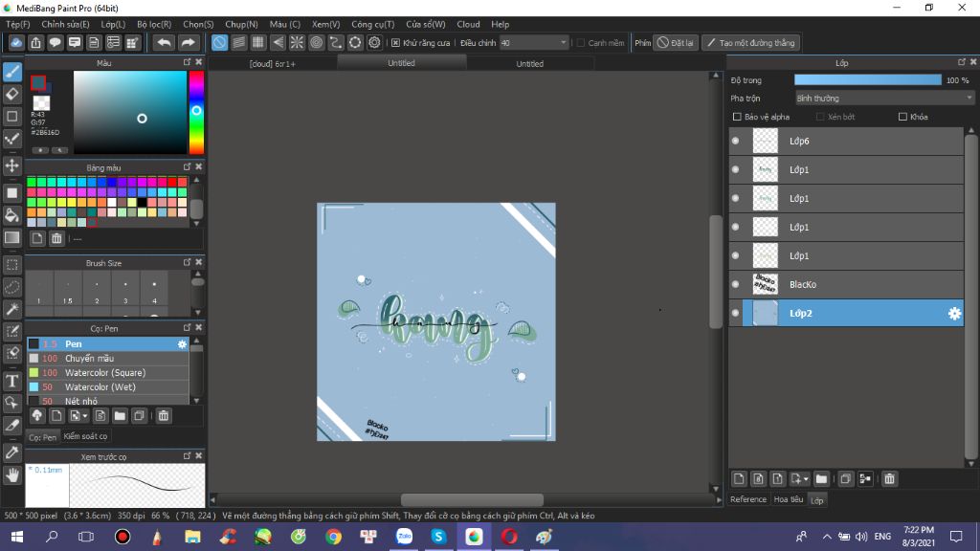Screen dimensions: 980x551
Task: Select the Hand tool
Action: [11, 475]
